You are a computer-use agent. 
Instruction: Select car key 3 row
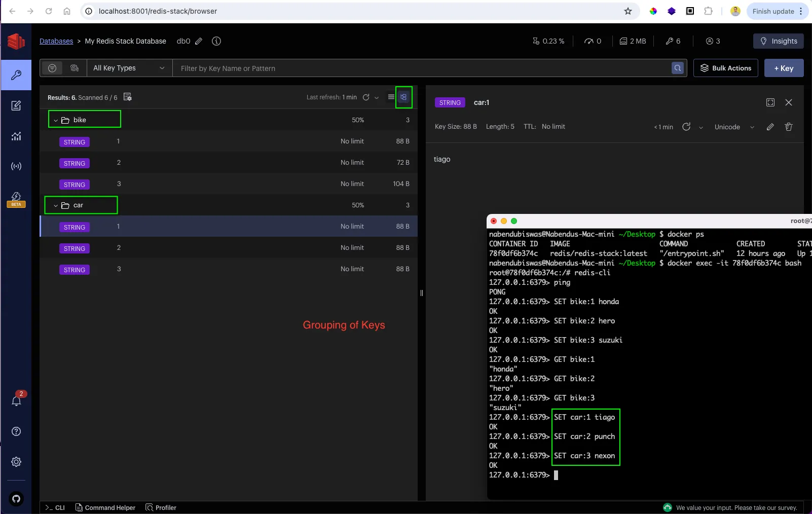coord(229,269)
